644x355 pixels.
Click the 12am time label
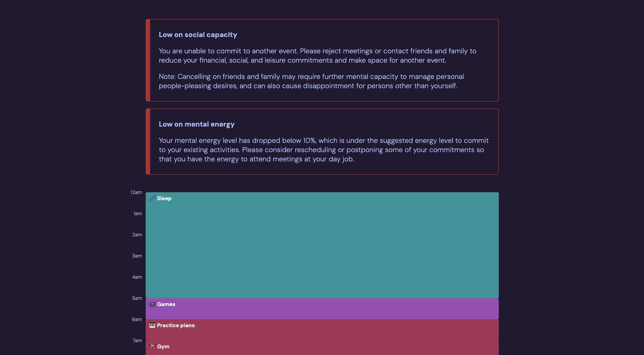click(136, 192)
